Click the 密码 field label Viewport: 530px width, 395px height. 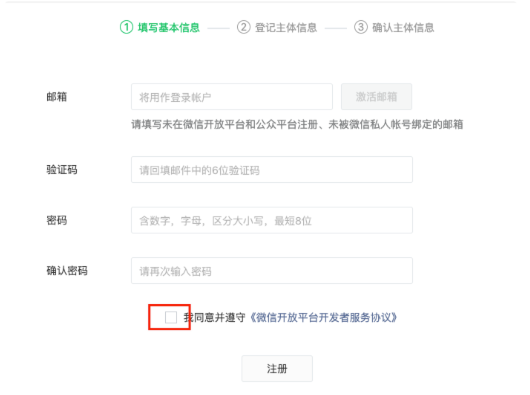click(57, 220)
